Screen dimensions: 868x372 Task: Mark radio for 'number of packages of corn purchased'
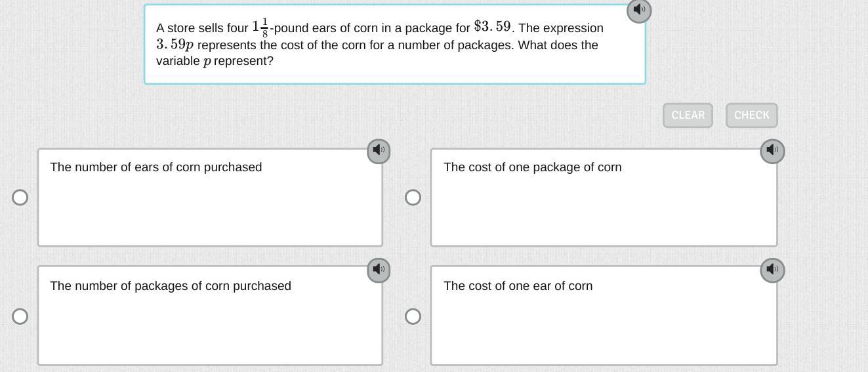20,316
